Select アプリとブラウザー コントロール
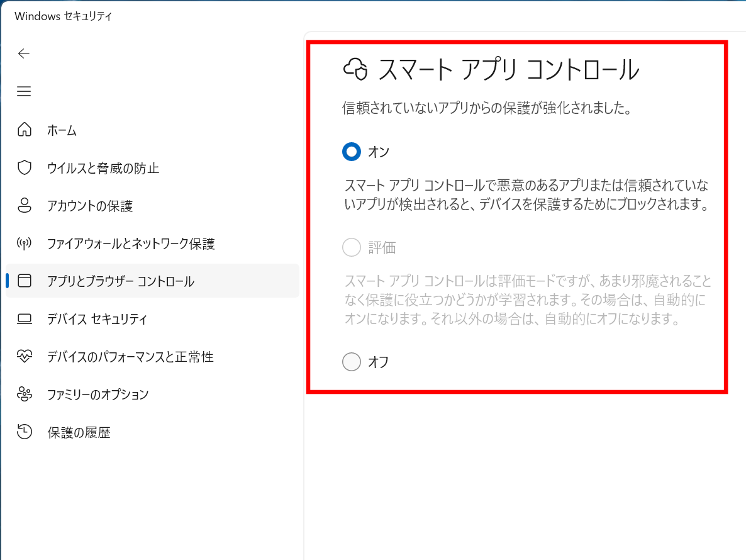Viewport: 746px width, 560px height. coord(152,281)
